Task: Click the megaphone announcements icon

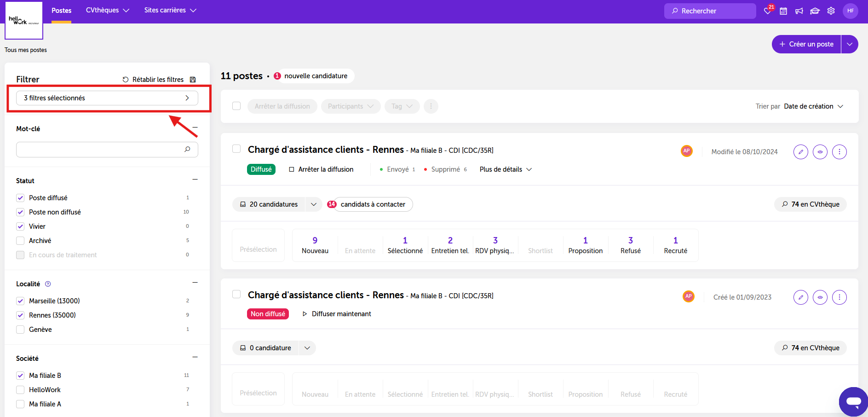Action: tap(799, 11)
